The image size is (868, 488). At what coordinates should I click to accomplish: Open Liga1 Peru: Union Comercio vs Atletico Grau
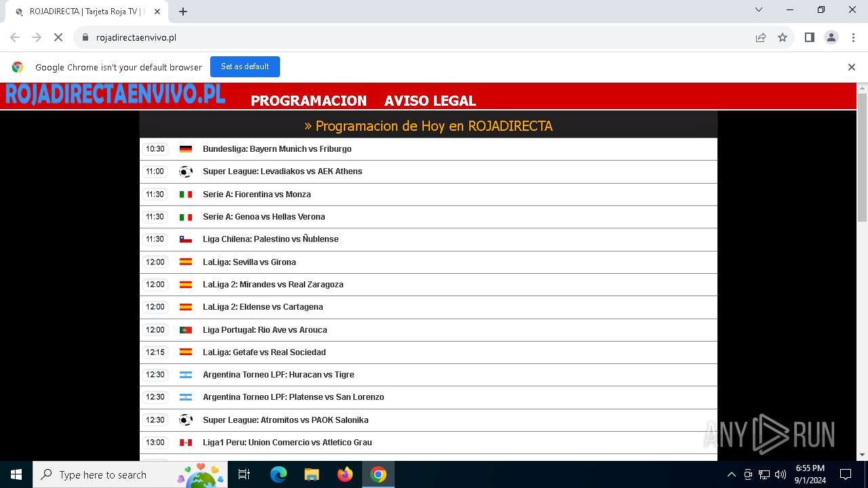tap(287, 443)
